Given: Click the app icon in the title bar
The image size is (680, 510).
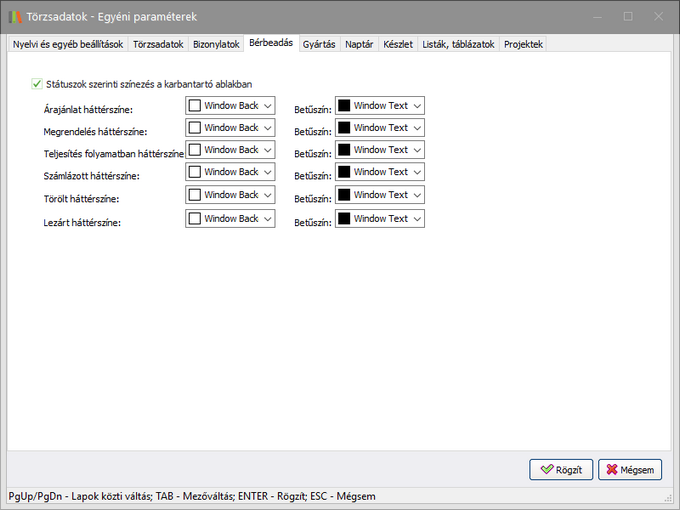Looking at the screenshot, I should pos(14,16).
